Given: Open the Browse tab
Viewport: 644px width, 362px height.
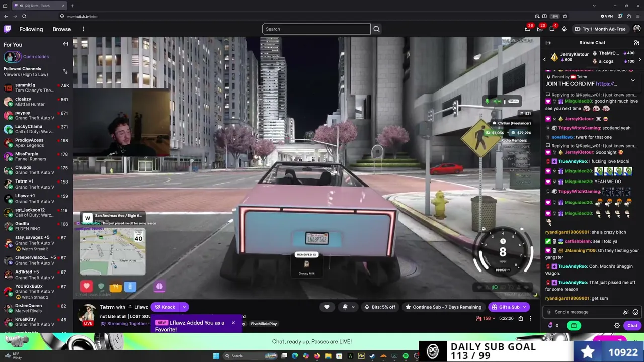Looking at the screenshot, I should coord(62,29).
